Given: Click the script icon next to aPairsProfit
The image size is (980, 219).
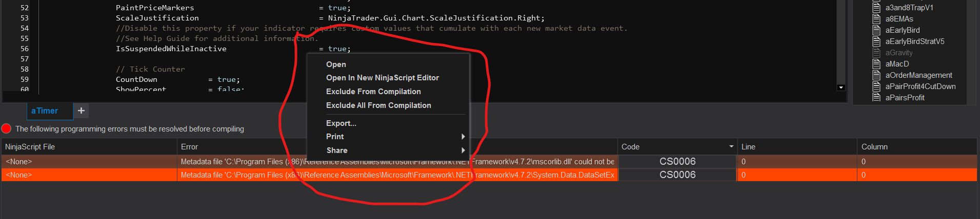Looking at the screenshot, I should [x=876, y=97].
